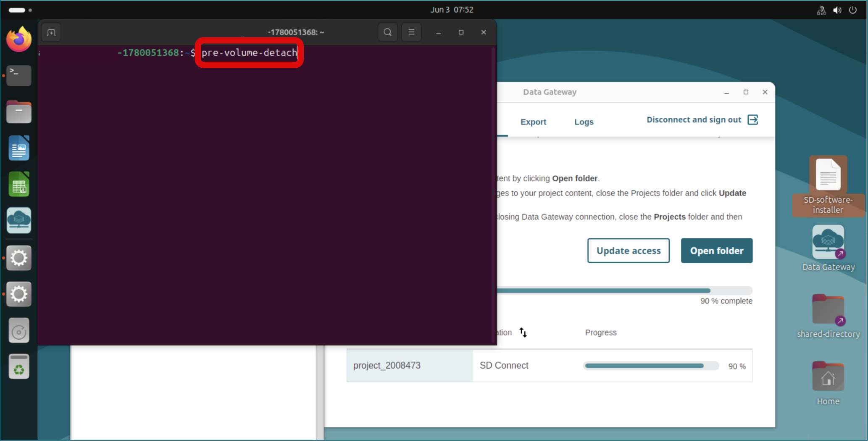This screenshot has width=868, height=441.
Task: Open the lower settings gear in dock
Action: click(19, 294)
